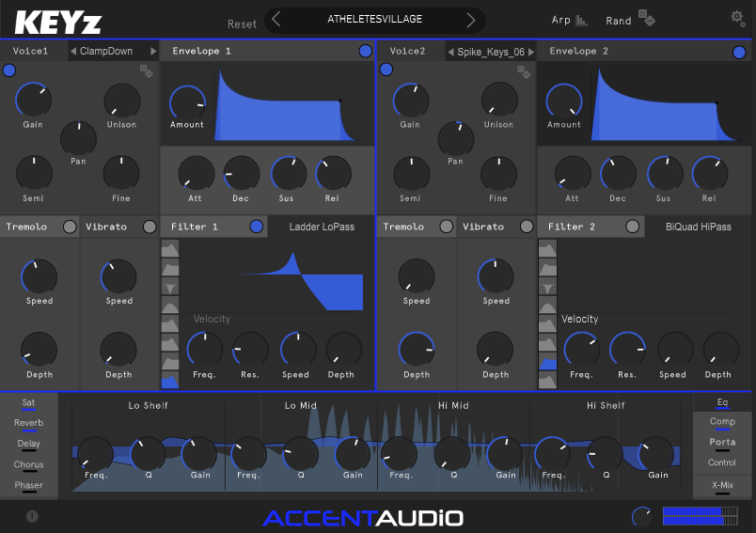Viewport: 756px width, 533px height.
Task: Switch to the Comp tab
Action: [722, 422]
